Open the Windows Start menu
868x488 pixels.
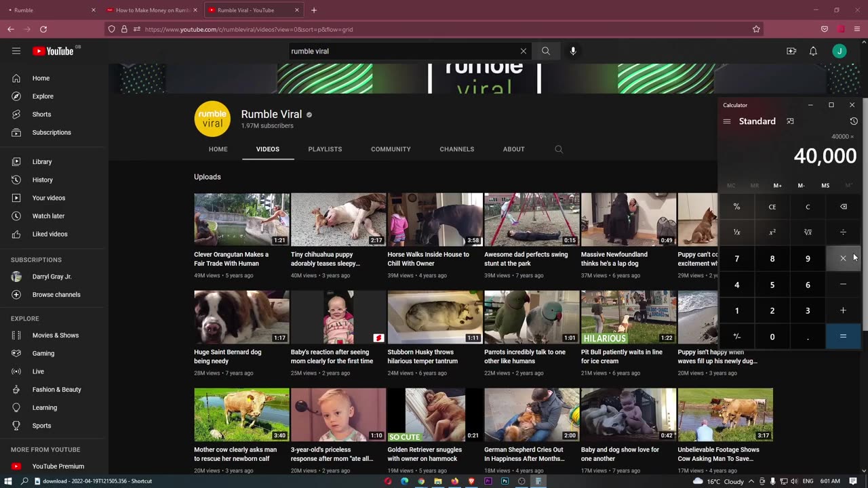pos(8,481)
